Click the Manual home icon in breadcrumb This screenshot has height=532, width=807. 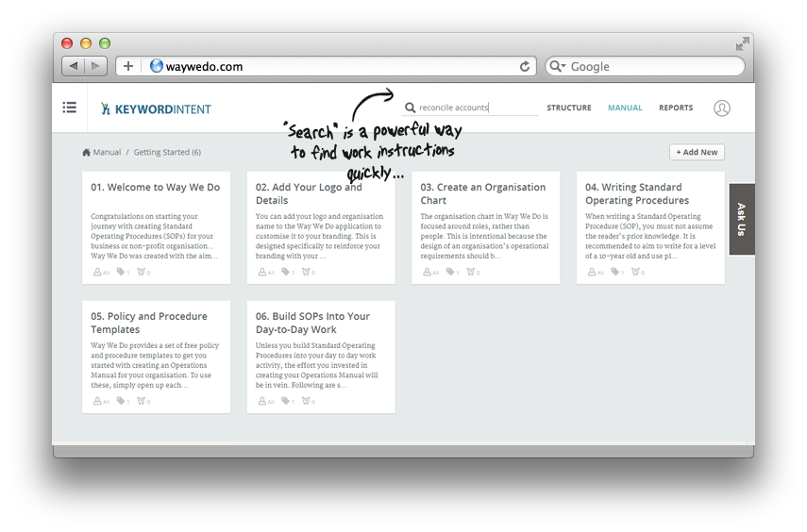86,152
